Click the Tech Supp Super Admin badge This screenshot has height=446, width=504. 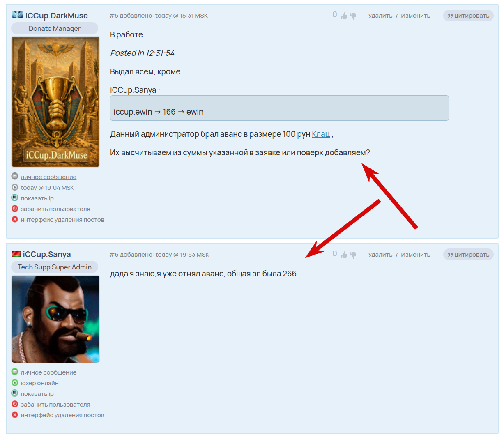click(55, 267)
